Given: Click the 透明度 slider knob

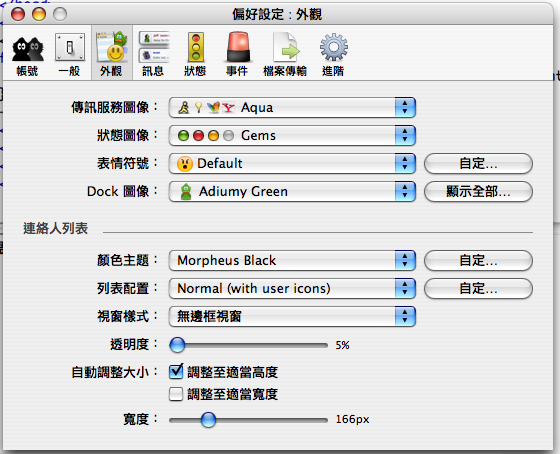Looking at the screenshot, I should [177, 345].
